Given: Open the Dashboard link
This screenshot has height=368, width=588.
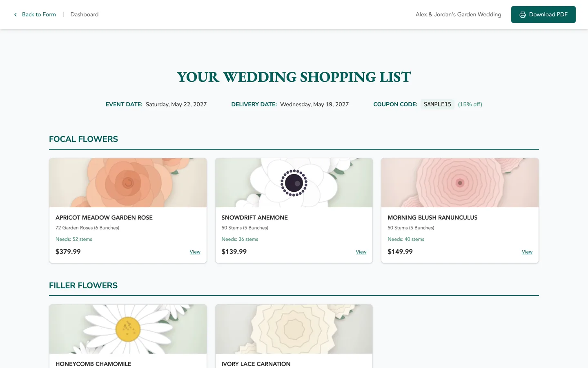Looking at the screenshot, I should click(85, 14).
